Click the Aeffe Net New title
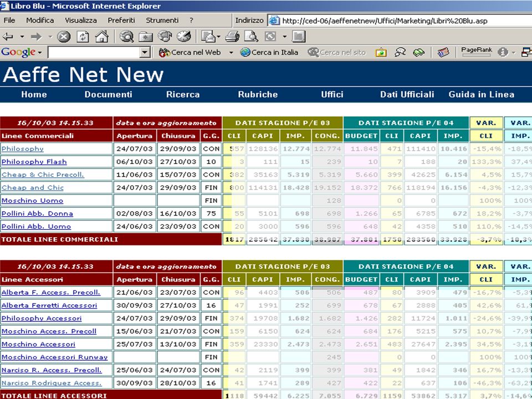The width and height of the screenshot is (532, 399). click(x=83, y=74)
